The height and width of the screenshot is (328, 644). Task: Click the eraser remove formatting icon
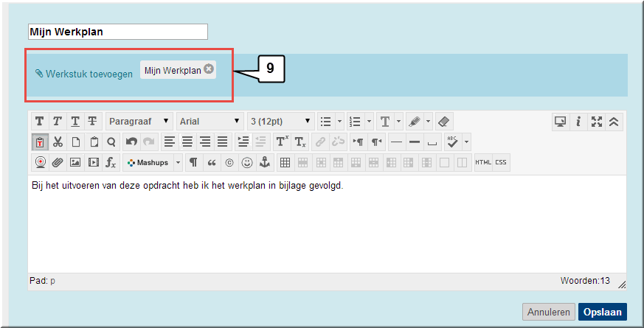coord(444,122)
